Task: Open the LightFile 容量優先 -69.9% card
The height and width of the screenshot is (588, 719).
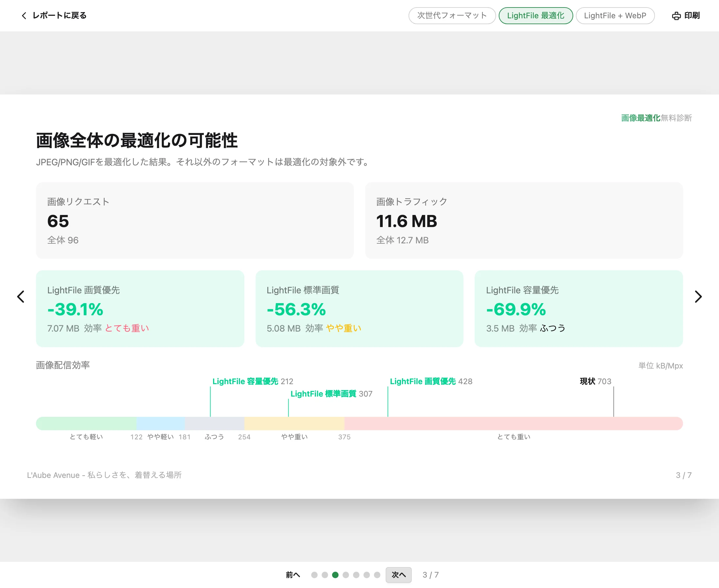Action: click(579, 309)
